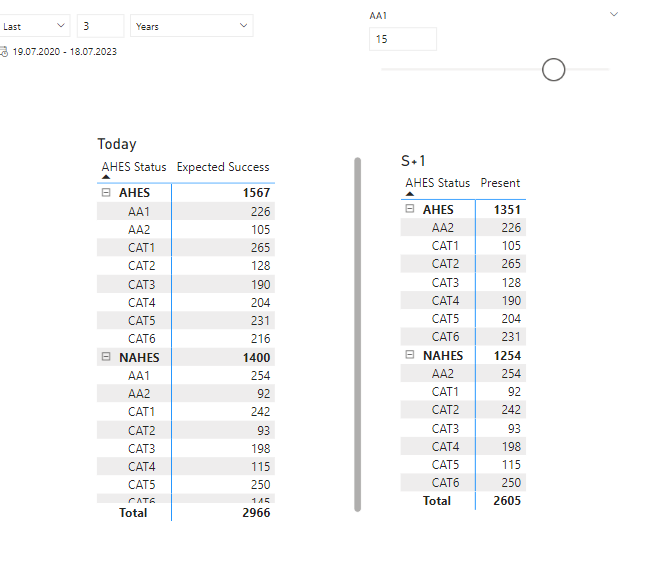Collapse the NAHES group in S+1 table
Image resolution: width=646 pixels, height=570 pixels.
[410, 355]
